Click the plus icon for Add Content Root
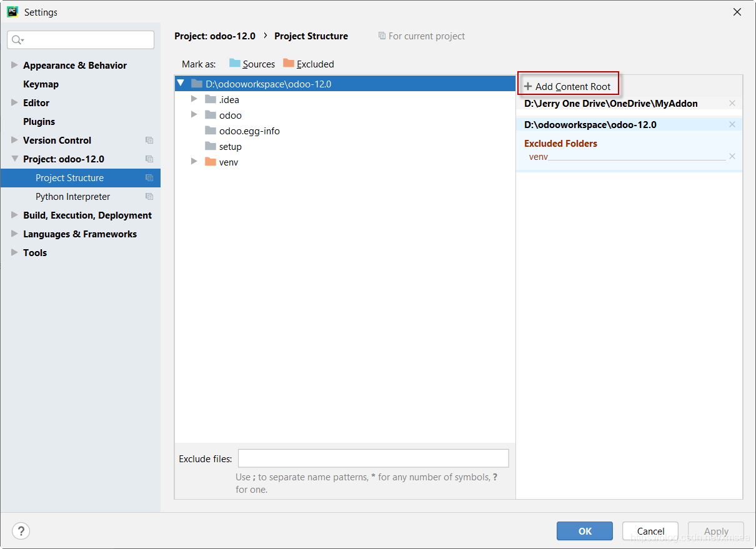Viewport: 756px width, 549px height. click(528, 86)
